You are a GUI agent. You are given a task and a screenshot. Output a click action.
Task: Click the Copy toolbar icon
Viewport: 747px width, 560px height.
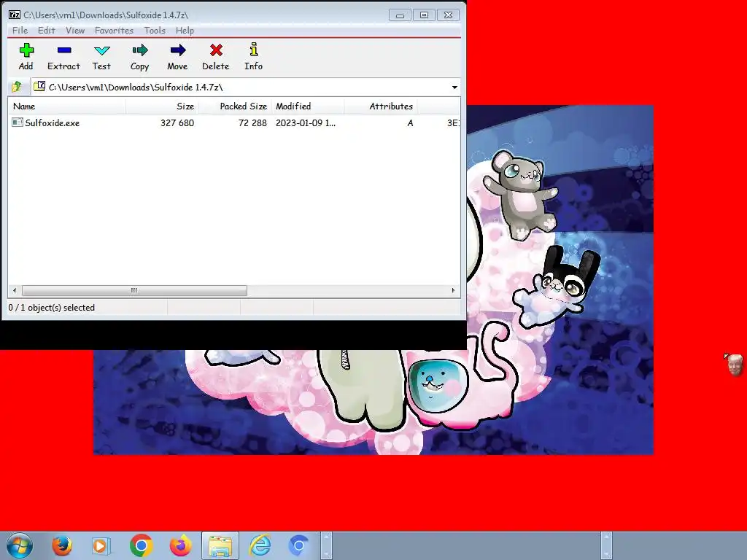(x=139, y=50)
